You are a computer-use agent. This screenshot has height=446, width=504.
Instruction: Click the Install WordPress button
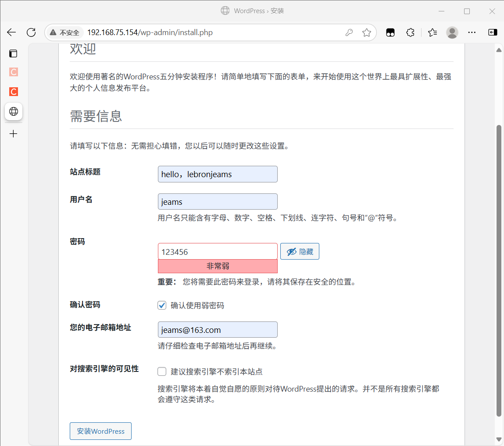coord(100,431)
